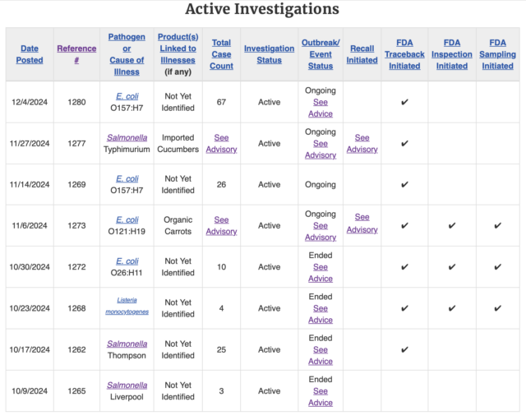Open FDA Sampling Initiated header link
Screen dimensions: 526x420
[497, 54]
